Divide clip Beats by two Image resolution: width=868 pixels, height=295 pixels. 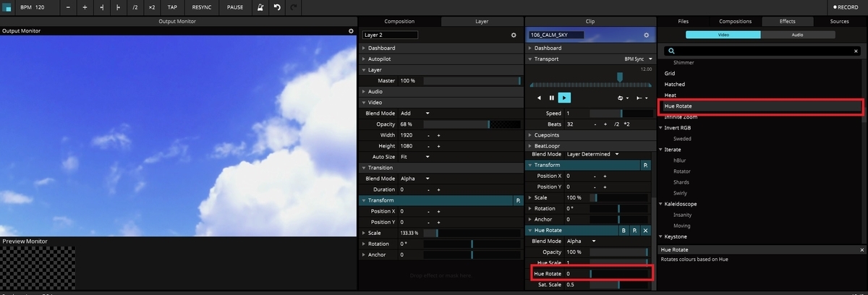(616, 124)
